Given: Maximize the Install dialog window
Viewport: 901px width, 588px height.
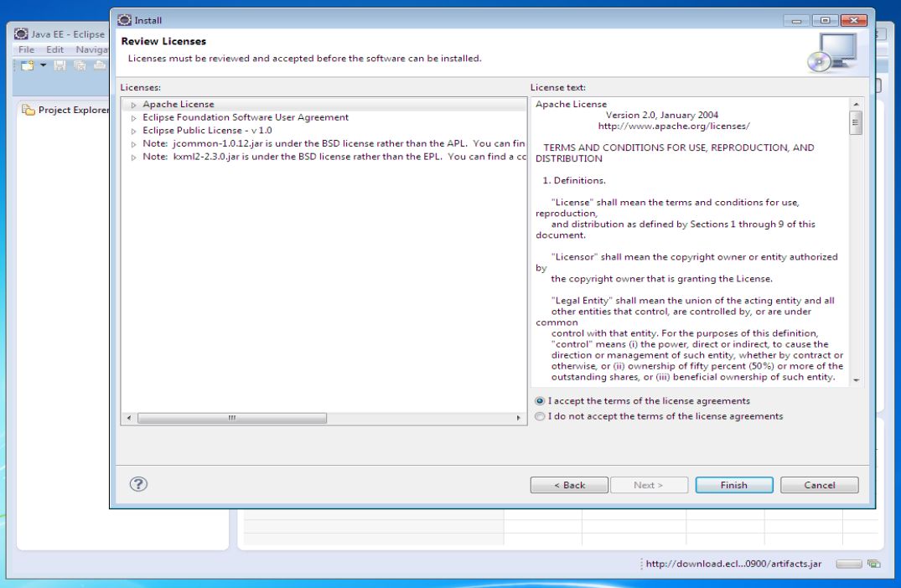Looking at the screenshot, I should [826, 20].
